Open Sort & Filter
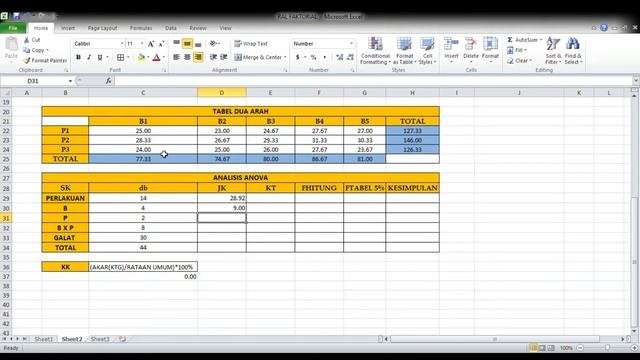The image size is (640, 360). point(553,51)
